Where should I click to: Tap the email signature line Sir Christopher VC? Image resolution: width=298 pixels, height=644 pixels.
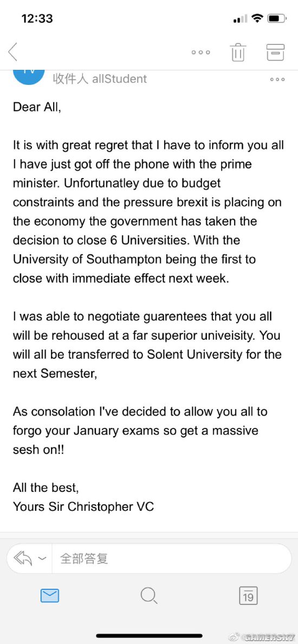coord(83,506)
